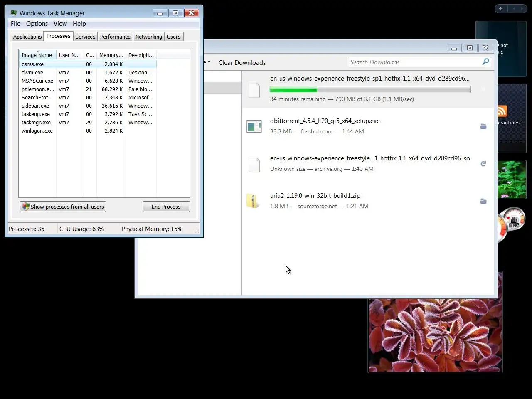Click Processes: 35 in status bar
The height and width of the screenshot is (399, 532).
pyautogui.click(x=27, y=229)
